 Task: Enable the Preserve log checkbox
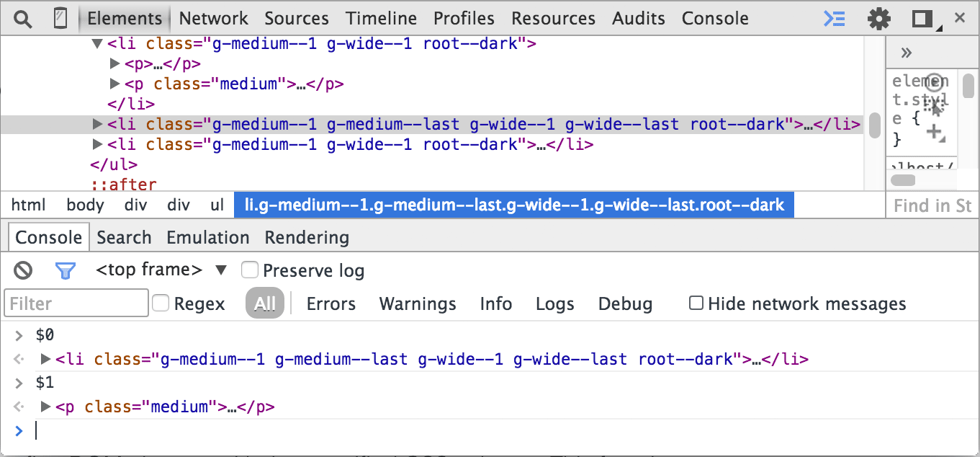click(250, 270)
